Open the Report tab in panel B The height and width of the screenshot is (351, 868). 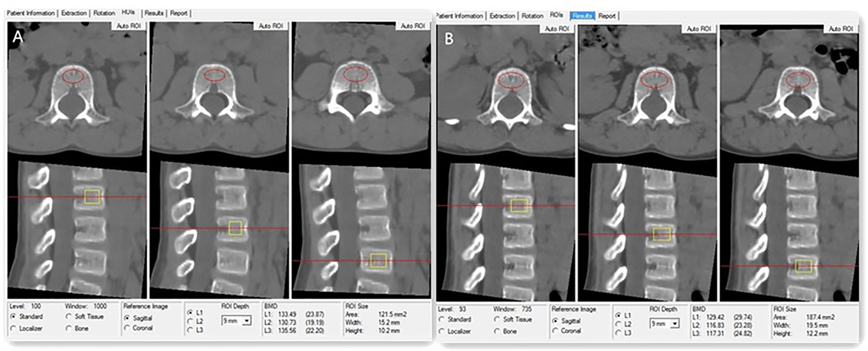(607, 16)
